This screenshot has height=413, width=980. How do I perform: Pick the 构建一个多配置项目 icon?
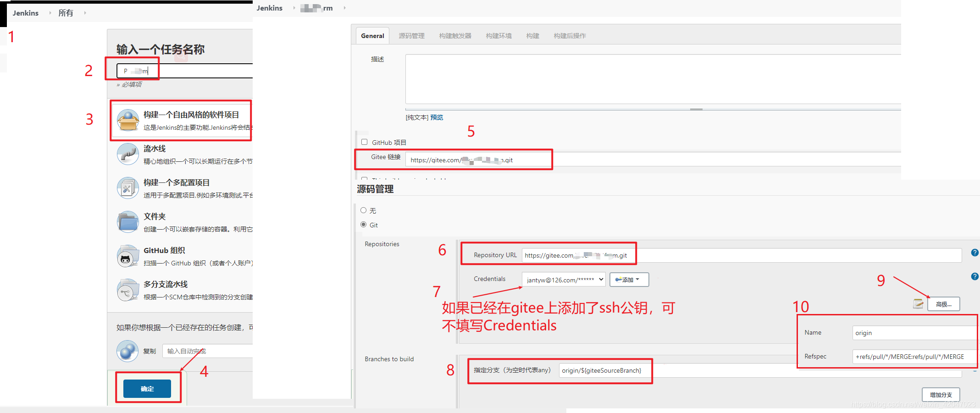coord(128,188)
